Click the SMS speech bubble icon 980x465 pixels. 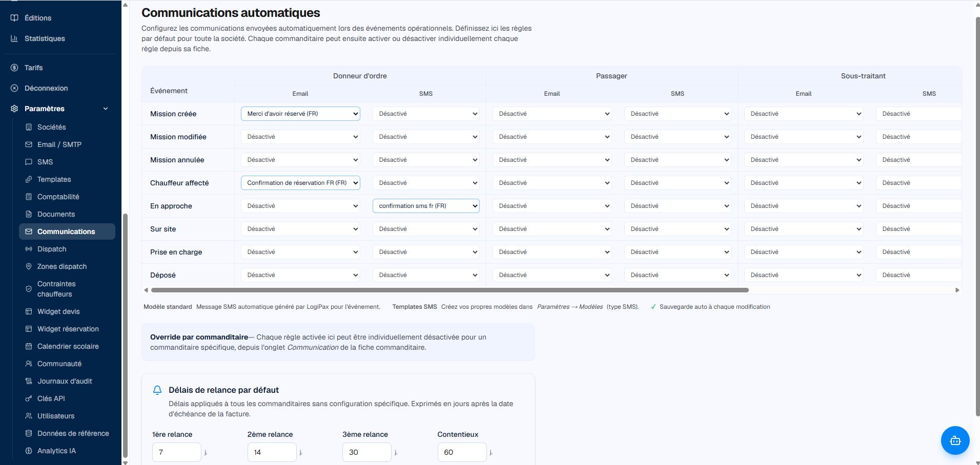29,162
